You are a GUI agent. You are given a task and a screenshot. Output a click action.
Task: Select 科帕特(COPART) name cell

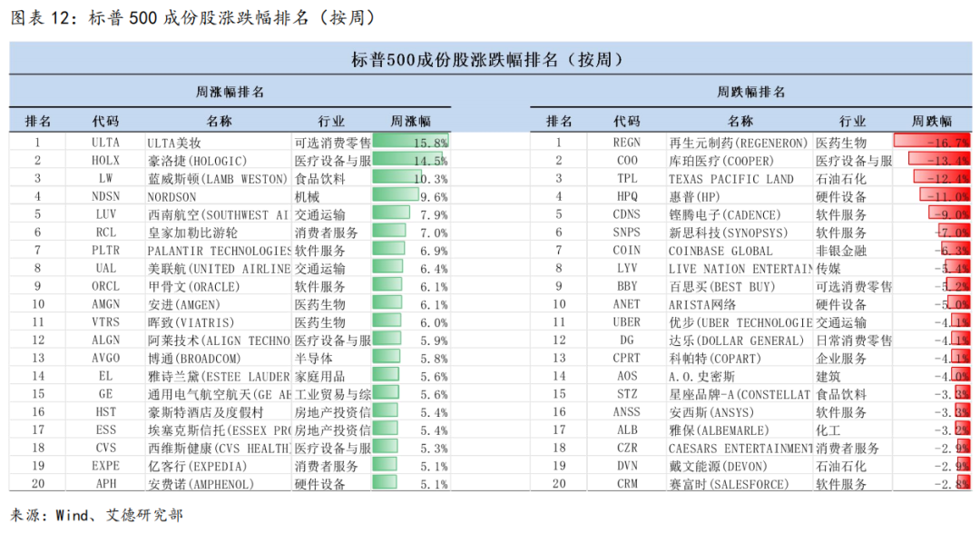click(715, 359)
